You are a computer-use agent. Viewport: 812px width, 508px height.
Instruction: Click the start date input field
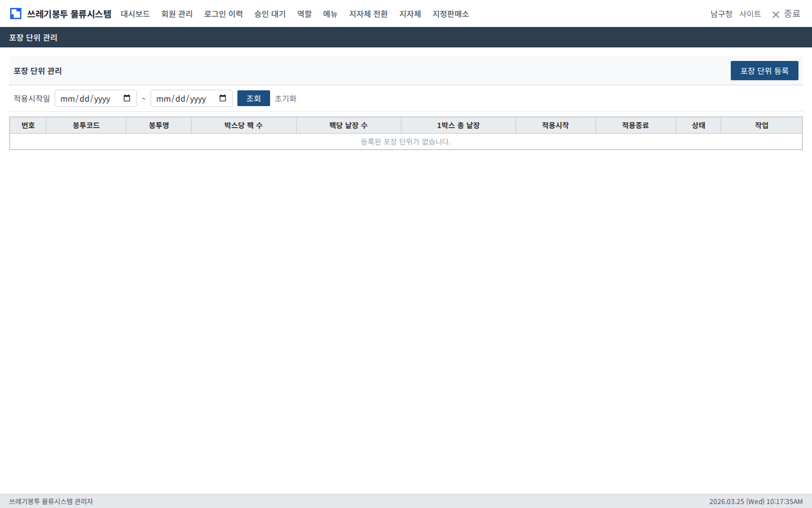click(87, 98)
